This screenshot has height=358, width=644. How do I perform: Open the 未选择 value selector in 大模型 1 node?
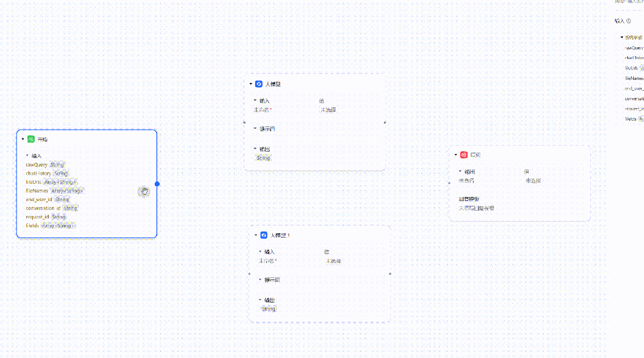(x=333, y=261)
